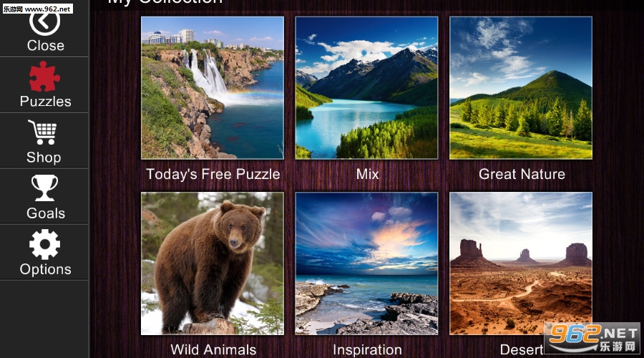Screen dimensions: 644x358
Task: Click the Inspiration caption text
Action: tap(367, 350)
